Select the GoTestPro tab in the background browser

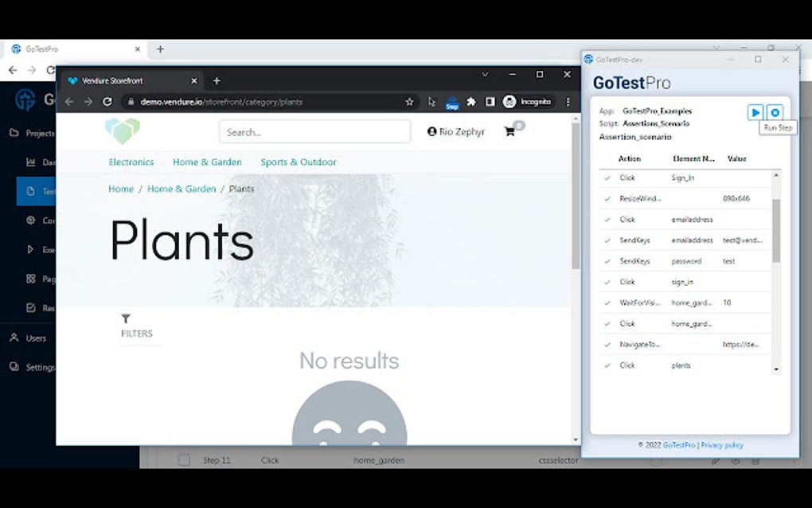pos(76,49)
